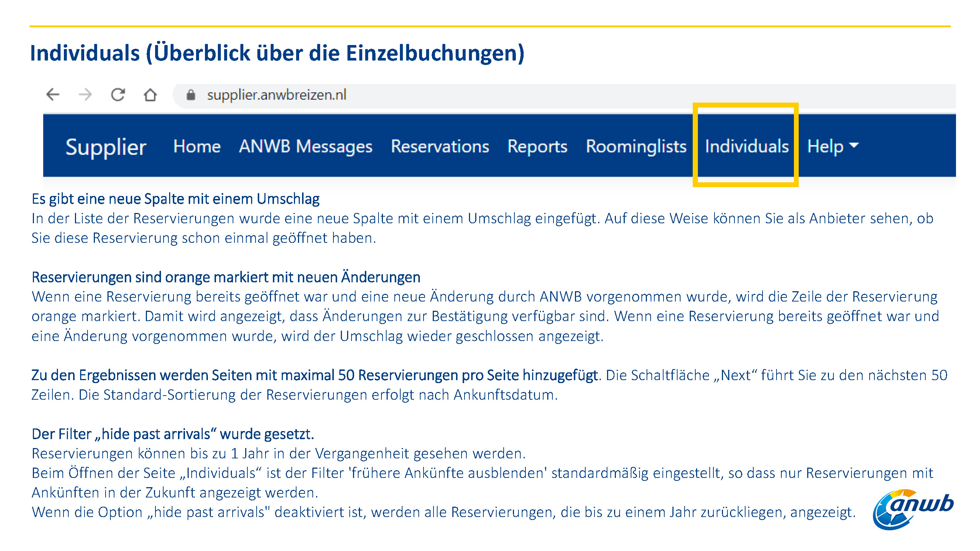The height and width of the screenshot is (551, 980).
Task: Open the Individuals menu item
Action: (747, 147)
